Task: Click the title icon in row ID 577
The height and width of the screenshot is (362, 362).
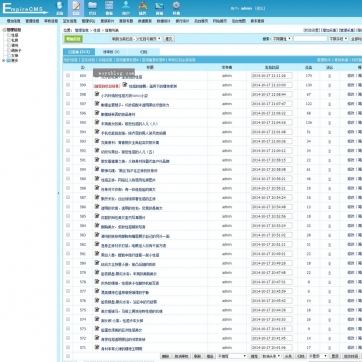Action: click(x=97, y=291)
